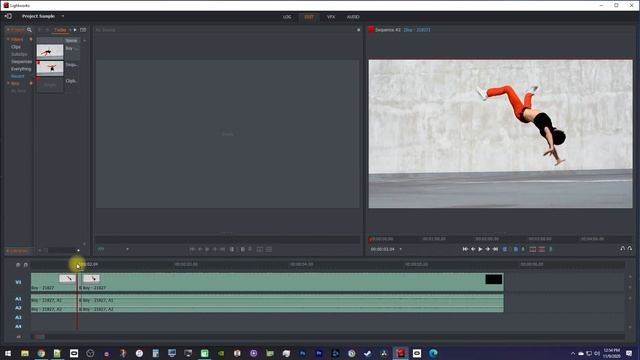Toggle the A4 audio track
Viewport: 640px width, 360px height.
pos(18,327)
